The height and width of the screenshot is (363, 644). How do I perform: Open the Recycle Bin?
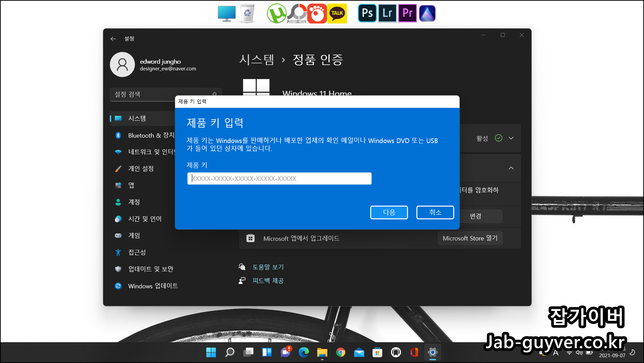248,13
